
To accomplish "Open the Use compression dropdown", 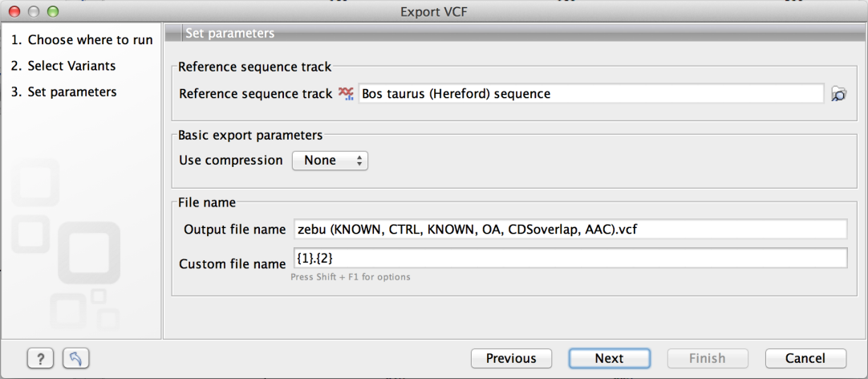I will pyautogui.click(x=329, y=161).
